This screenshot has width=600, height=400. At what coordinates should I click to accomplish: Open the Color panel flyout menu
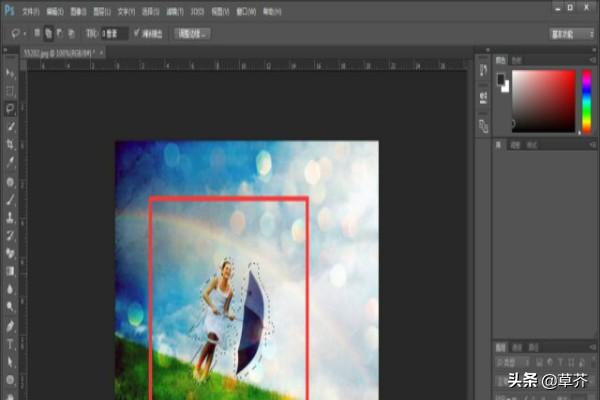[591, 60]
